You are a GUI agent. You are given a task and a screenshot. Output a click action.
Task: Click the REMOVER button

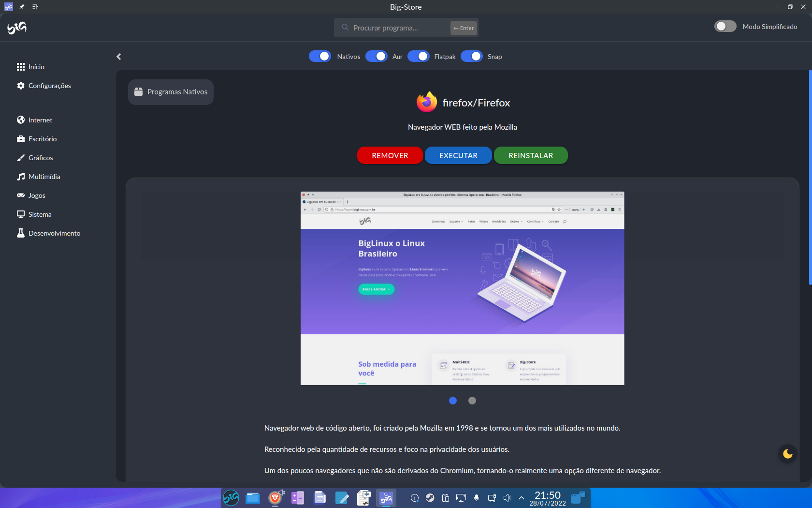(x=390, y=155)
